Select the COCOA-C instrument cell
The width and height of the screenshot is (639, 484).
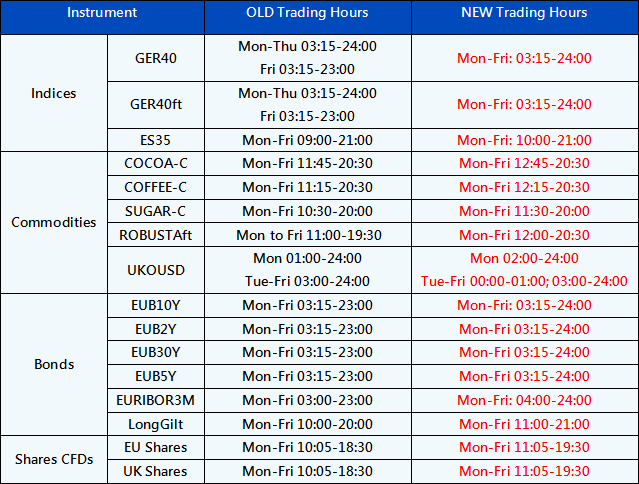pos(155,163)
